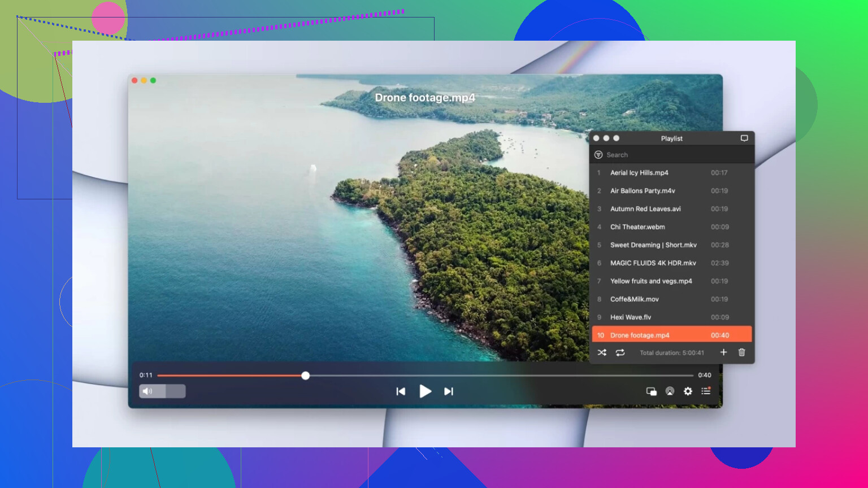Click the playlist Search field
Screen dimensions: 868x488
672,155
